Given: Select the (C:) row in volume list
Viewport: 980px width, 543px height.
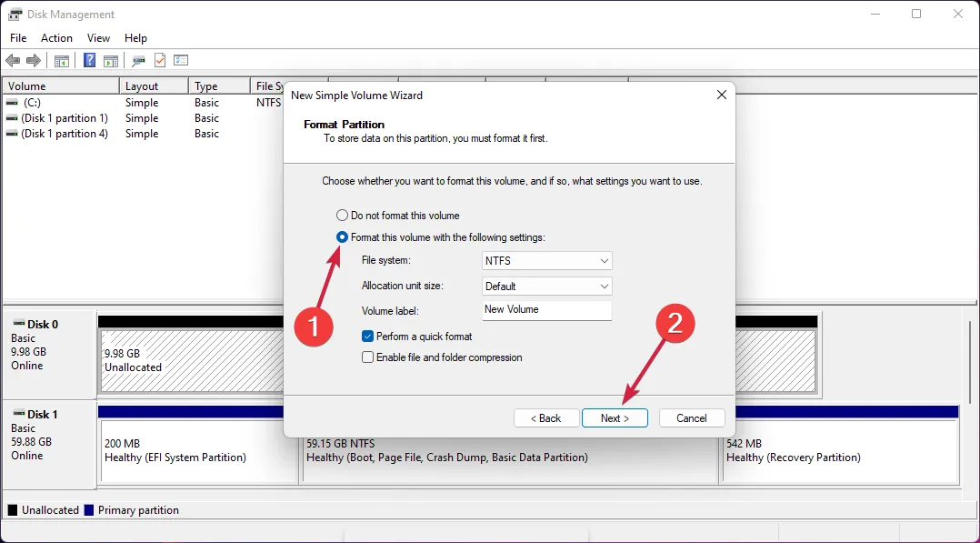Looking at the screenshot, I should [x=143, y=103].
